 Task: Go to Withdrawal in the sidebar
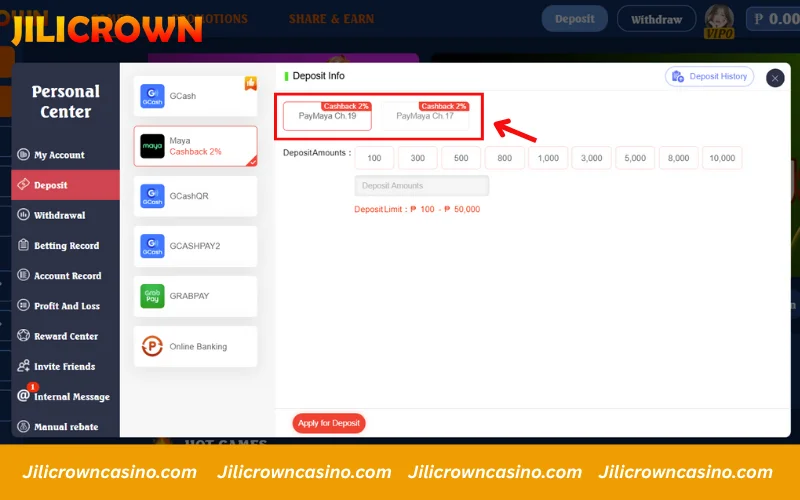click(x=65, y=215)
